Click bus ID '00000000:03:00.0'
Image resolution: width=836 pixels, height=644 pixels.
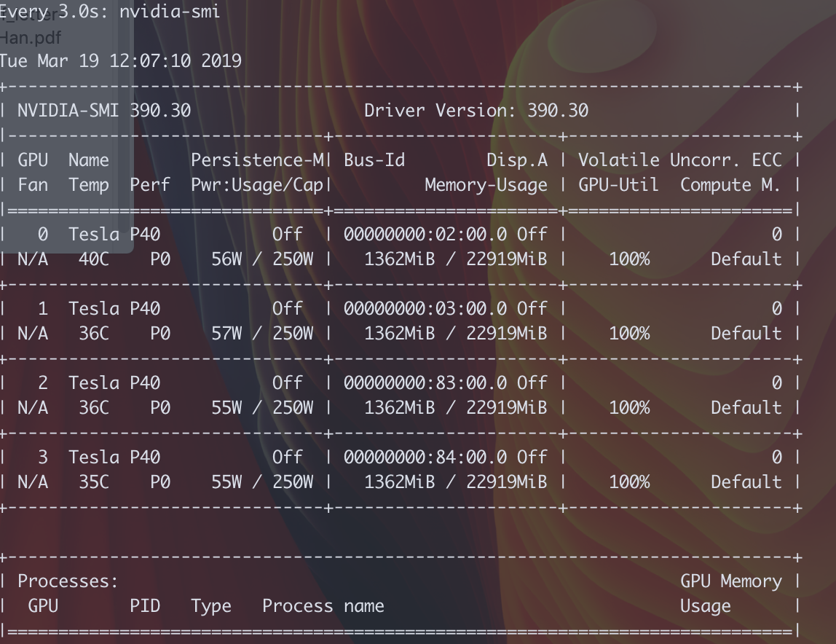[425, 308]
